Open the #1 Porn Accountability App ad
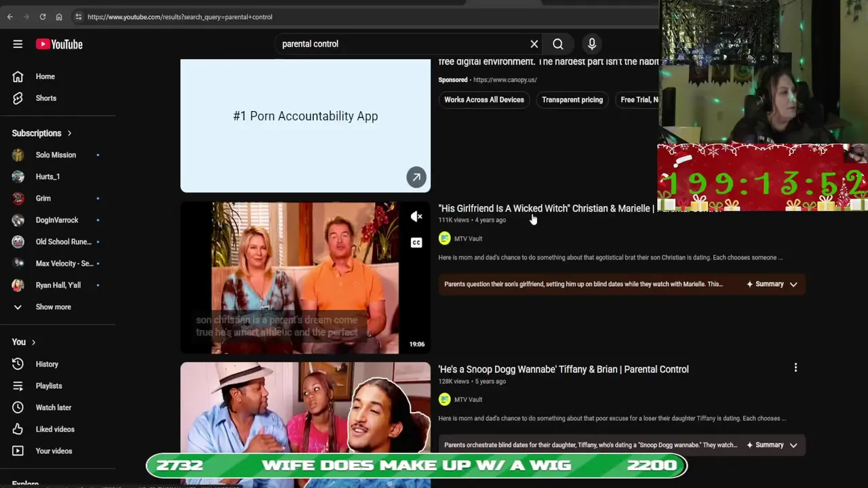Image resolution: width=868 pixels, height=488 pixels. (x=305, y=125)
